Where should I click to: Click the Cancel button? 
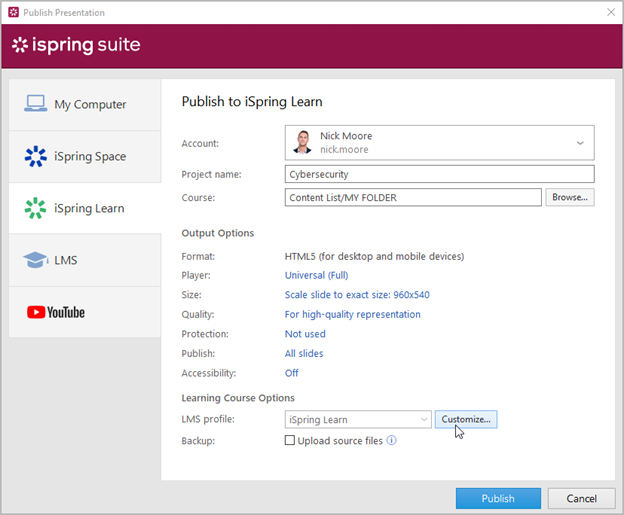tap(581, 498)
